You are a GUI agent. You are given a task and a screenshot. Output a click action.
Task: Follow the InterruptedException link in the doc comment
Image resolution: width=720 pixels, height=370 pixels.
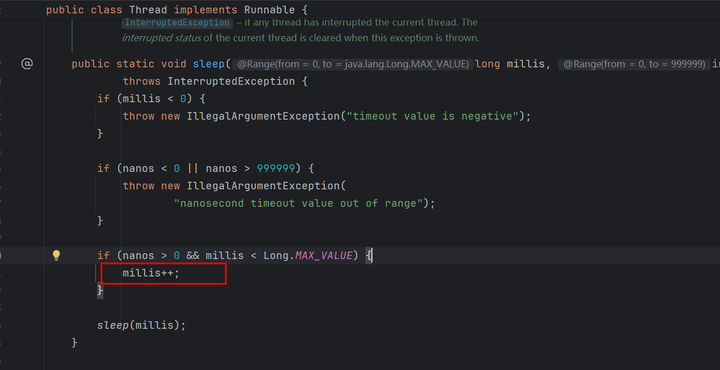[x=177, y=22]
